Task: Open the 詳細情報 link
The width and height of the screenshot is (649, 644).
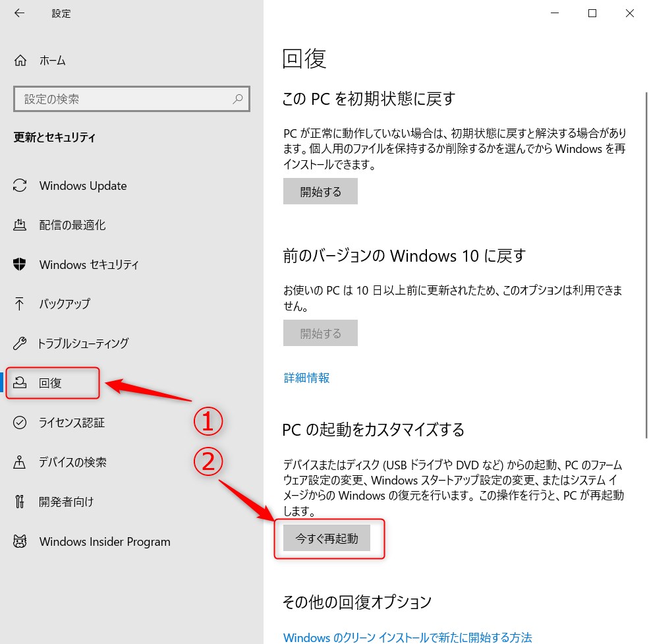Action: coord(306,377)
